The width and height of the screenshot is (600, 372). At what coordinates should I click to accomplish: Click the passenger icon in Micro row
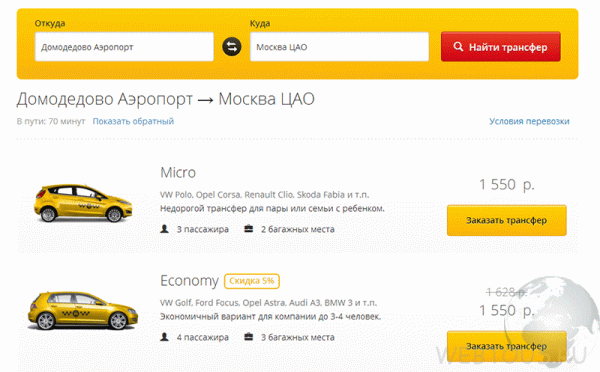click(165, 229)
